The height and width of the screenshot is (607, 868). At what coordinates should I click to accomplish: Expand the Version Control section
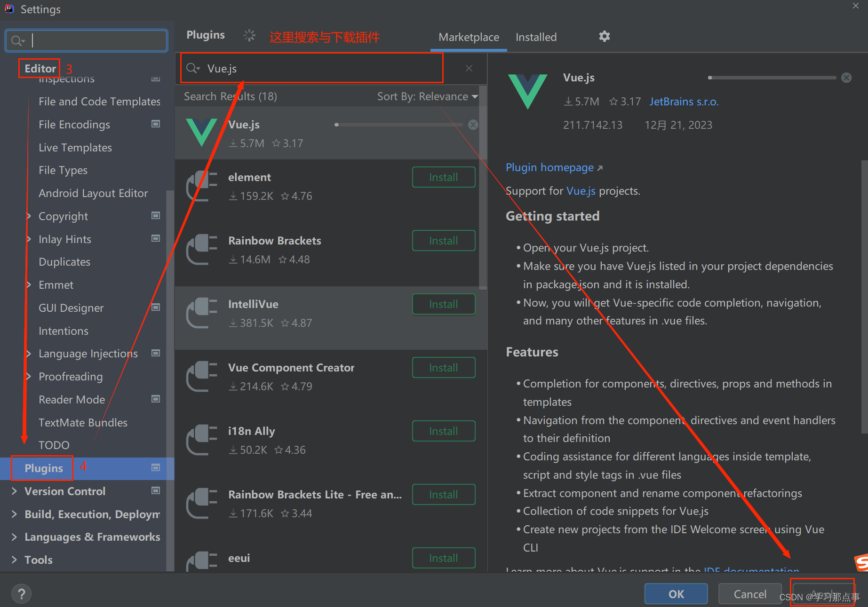pos(14,491)
